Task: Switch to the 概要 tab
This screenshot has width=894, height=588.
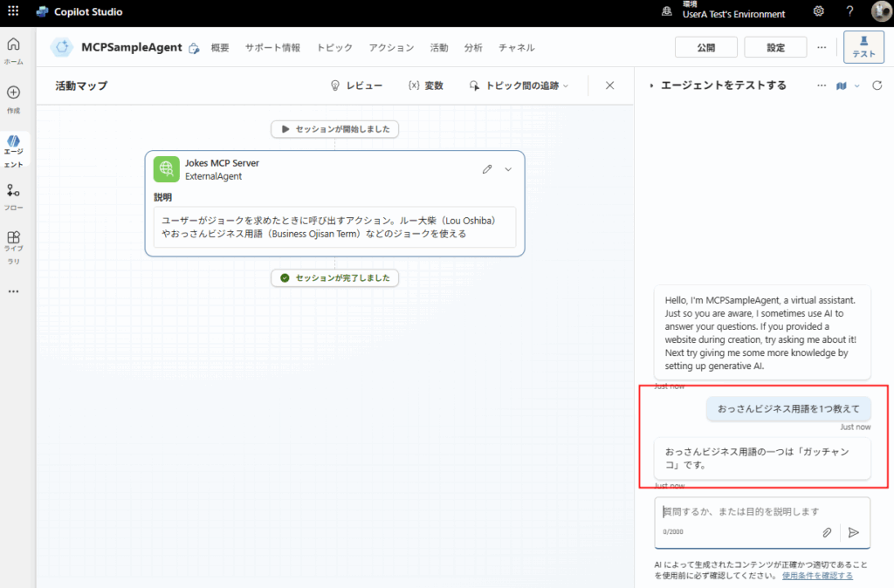Action: click(220, 48)
